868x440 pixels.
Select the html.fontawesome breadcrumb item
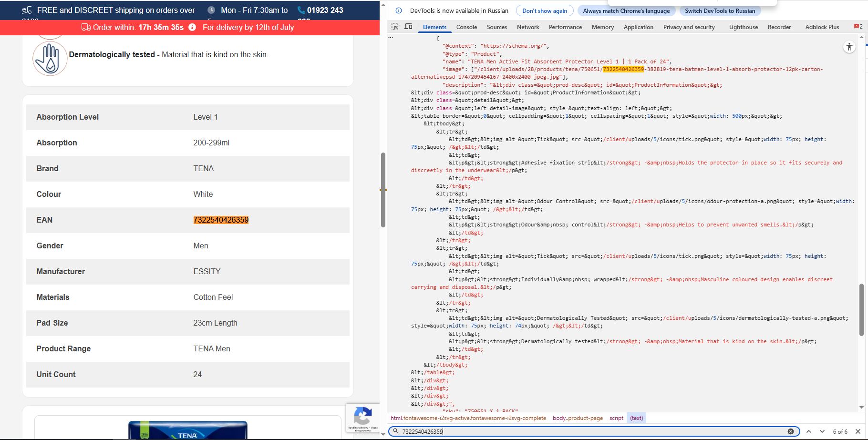coord(468,418)
